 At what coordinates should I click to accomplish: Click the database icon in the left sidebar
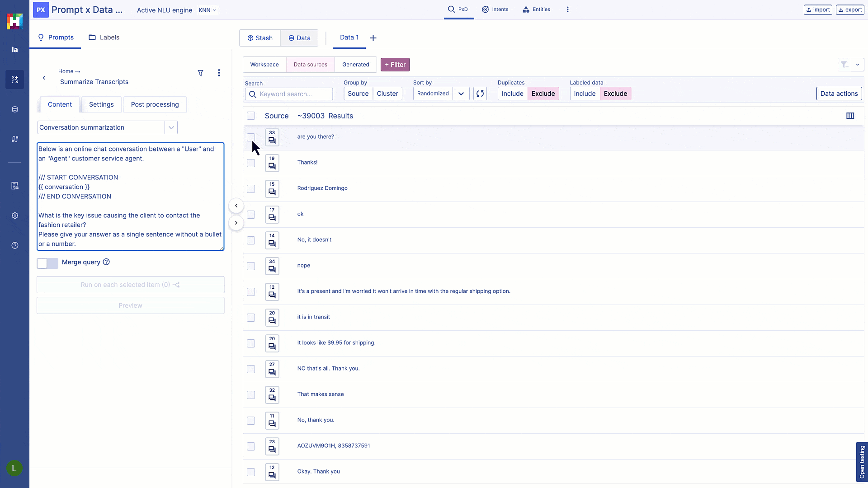(x=15, y=109)
